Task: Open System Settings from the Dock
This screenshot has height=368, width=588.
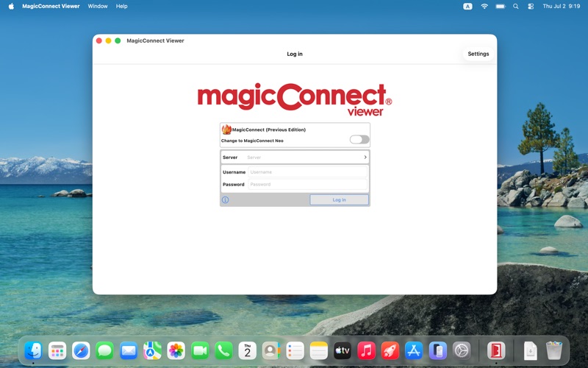Action: (x=462, y=351)
